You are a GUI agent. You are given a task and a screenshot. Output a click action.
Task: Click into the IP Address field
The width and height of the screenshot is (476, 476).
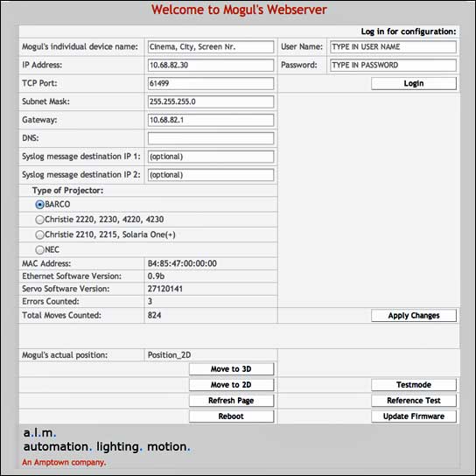[x=211, y=66]
